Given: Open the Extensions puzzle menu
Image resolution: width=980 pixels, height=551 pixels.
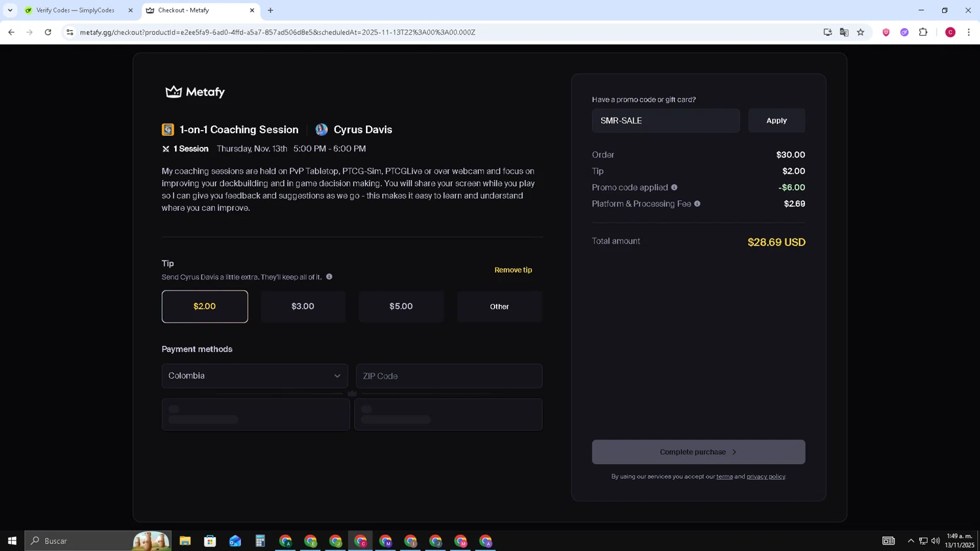Looking at the screenshot, I should point(923,32).
